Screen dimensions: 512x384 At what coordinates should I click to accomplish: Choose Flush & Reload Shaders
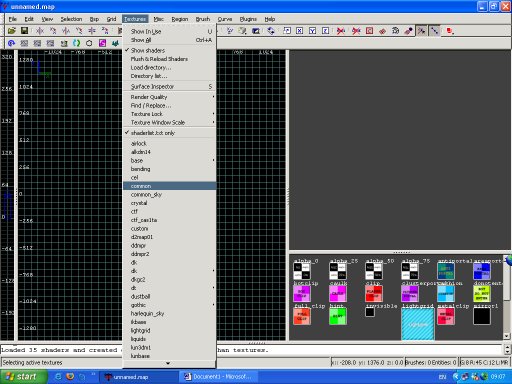[170, 59]
